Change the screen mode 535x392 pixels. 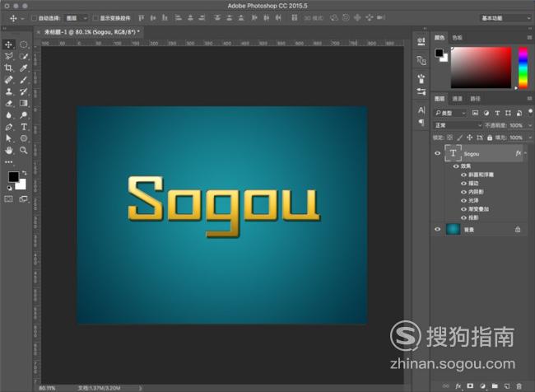click(23, 198)
